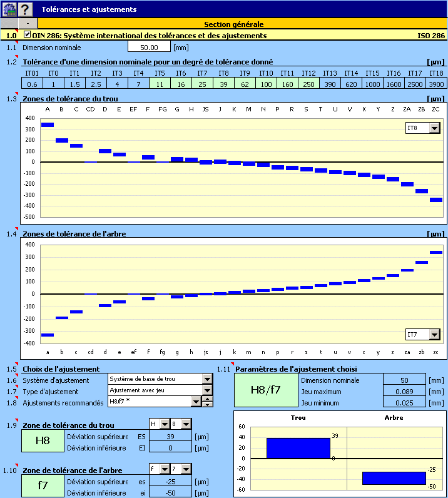Toggle the DIN 286 system checkbox

[28, 35]
